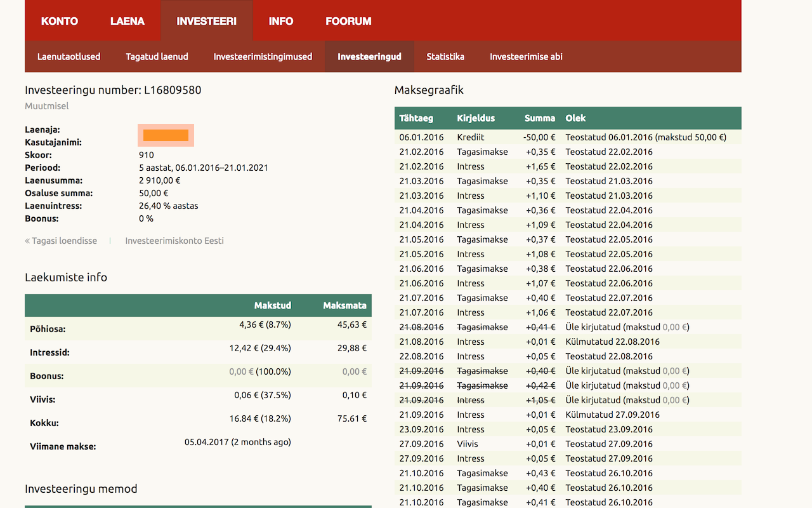This screenshot has width=812, height=508.
Task: Click '+0,43 €' repayment amount
Action: pos(540,473)
